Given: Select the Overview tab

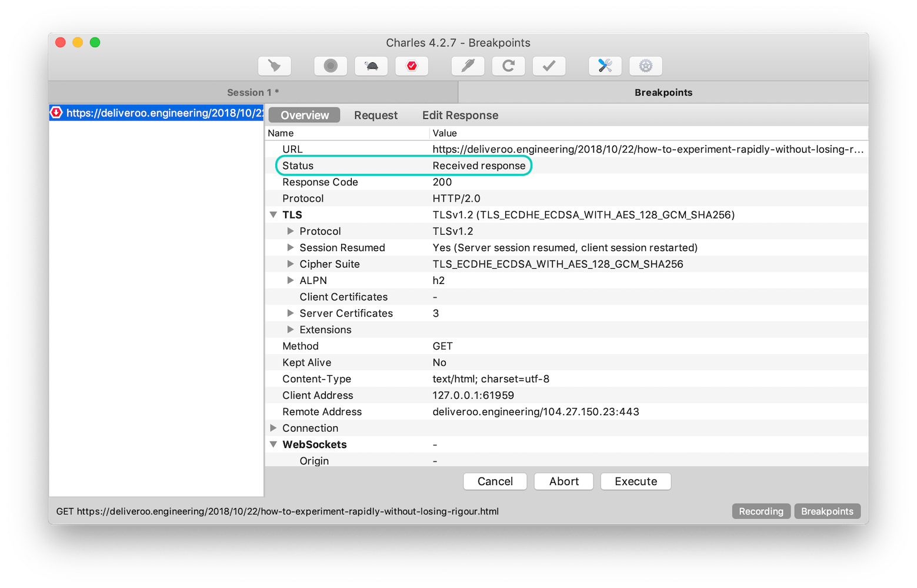Looking at the screenshot, I should coord(305,115).
